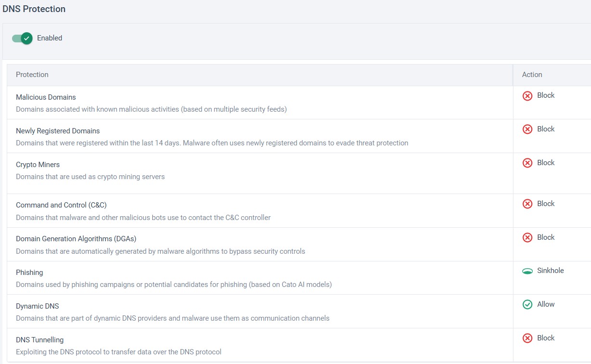Image resolution: width=591 pixels, height=364 pixels.
Task: Open the Phishing action Sinkhole label
Action: (550, 271)
